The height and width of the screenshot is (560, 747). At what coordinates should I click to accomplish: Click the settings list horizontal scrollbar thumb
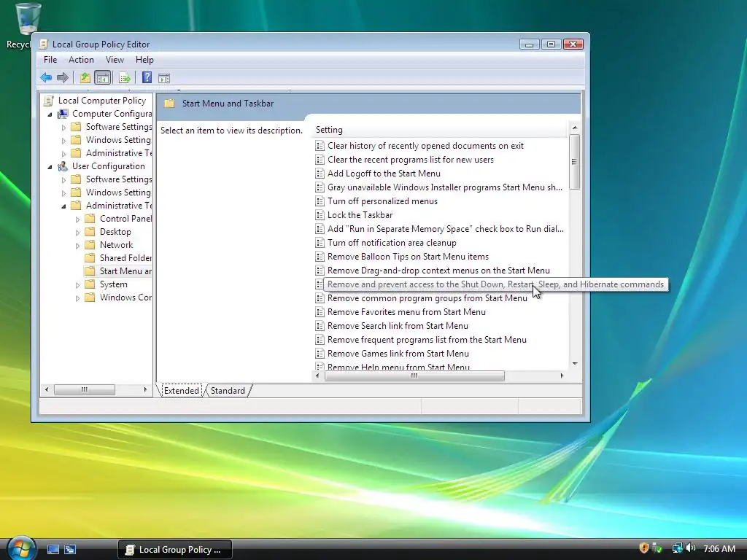(x=414, y=376)
